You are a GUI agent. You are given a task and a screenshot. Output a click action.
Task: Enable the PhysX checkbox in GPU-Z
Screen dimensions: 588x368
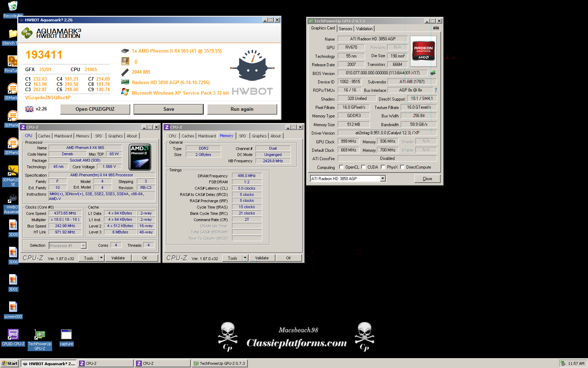pyautogui.click(x=383, y=167)
